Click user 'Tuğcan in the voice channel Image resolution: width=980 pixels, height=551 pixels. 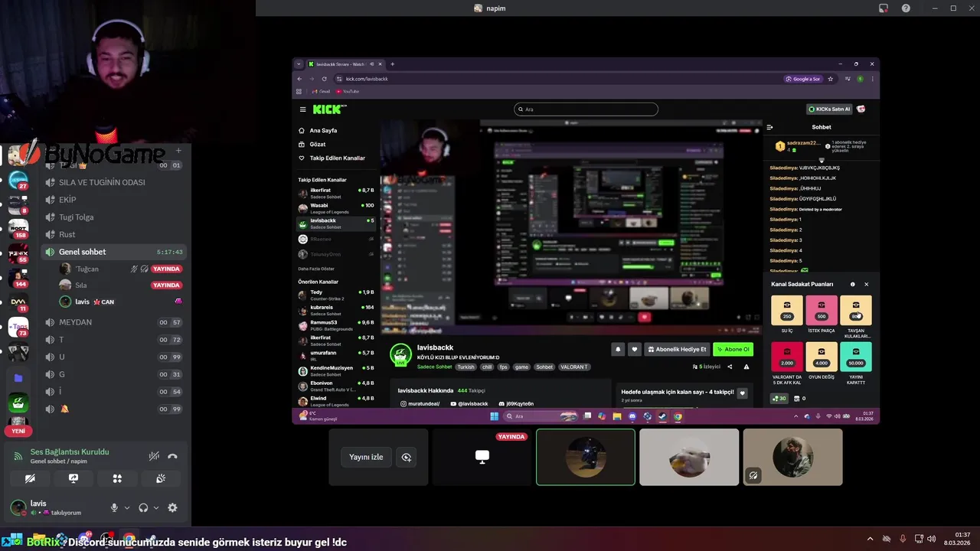(121, 269)
